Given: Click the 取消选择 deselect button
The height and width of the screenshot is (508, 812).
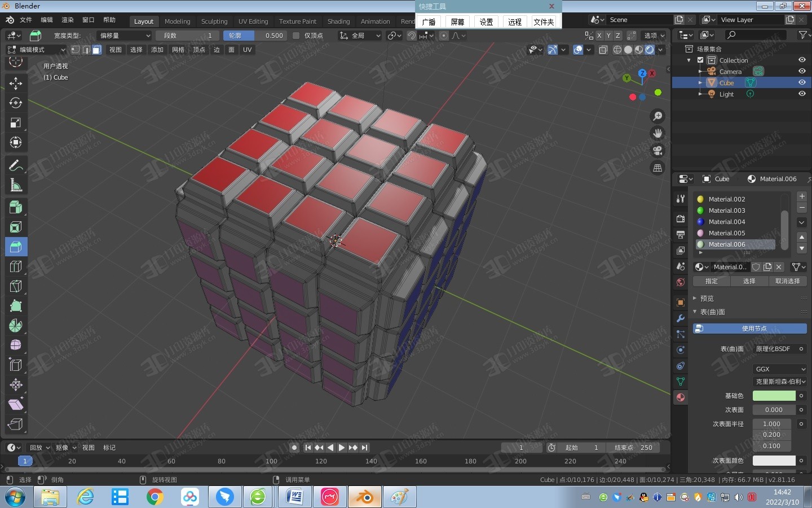Looking at the screenshot, I should click(x=788, y=281).
